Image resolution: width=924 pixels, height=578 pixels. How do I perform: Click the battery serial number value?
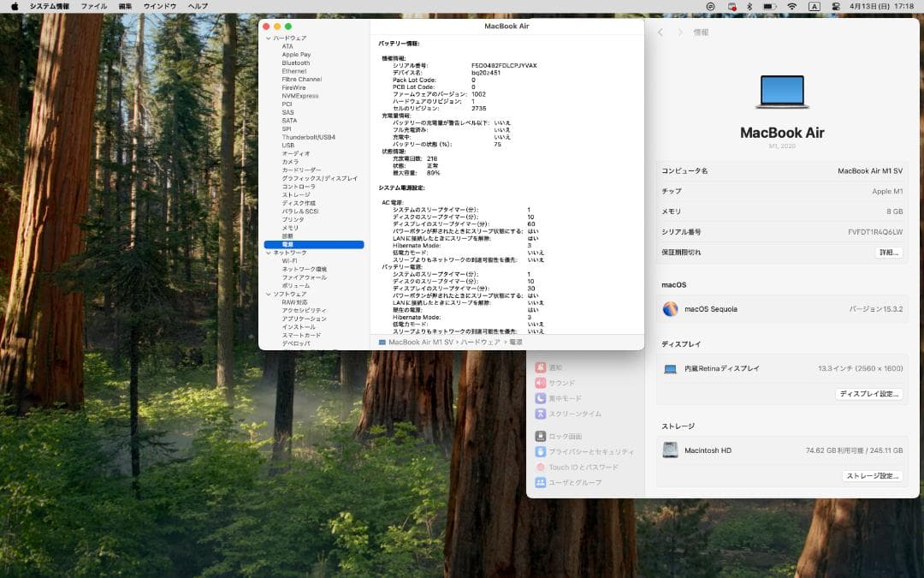(504, 66)
